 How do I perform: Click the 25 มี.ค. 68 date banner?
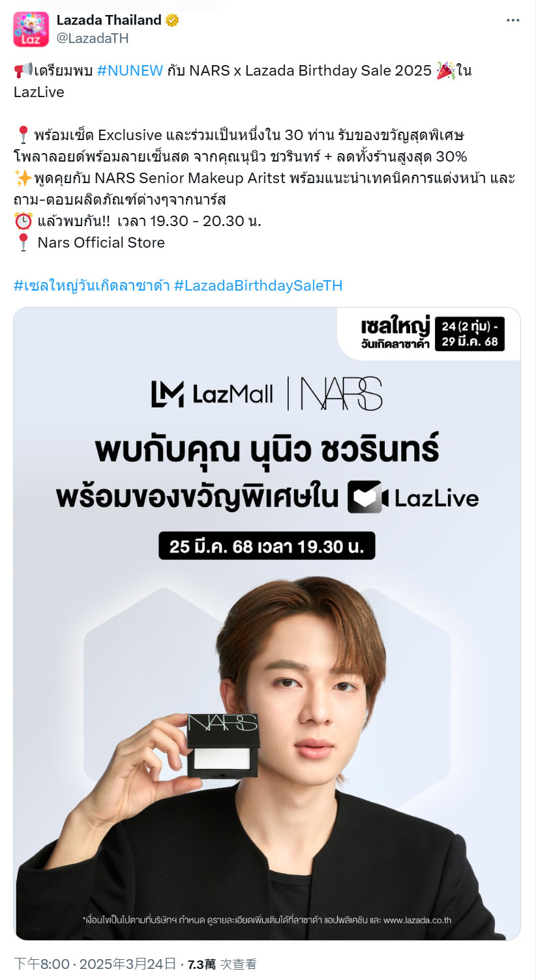click(x=267, y=546)
